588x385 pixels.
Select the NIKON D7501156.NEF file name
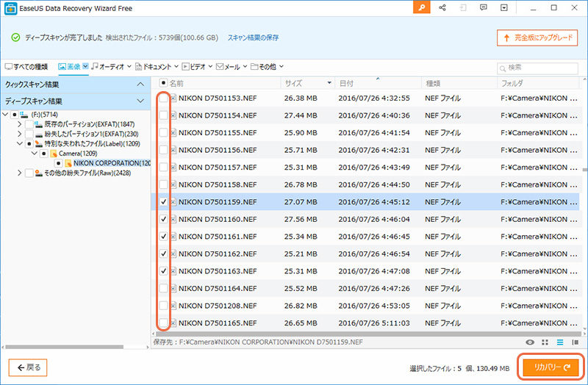[218, 150]
